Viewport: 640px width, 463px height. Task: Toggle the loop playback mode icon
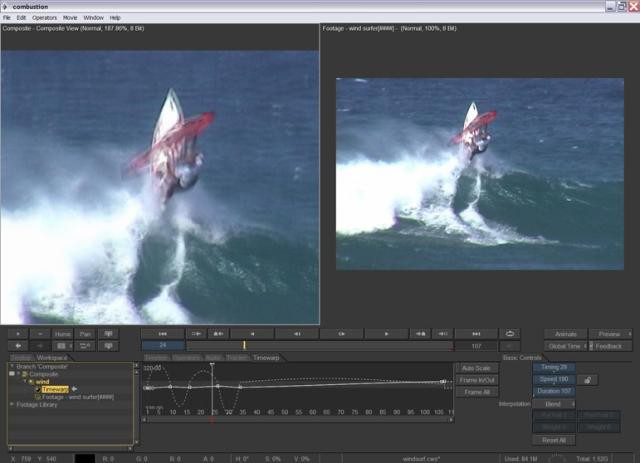pos(511,333)
